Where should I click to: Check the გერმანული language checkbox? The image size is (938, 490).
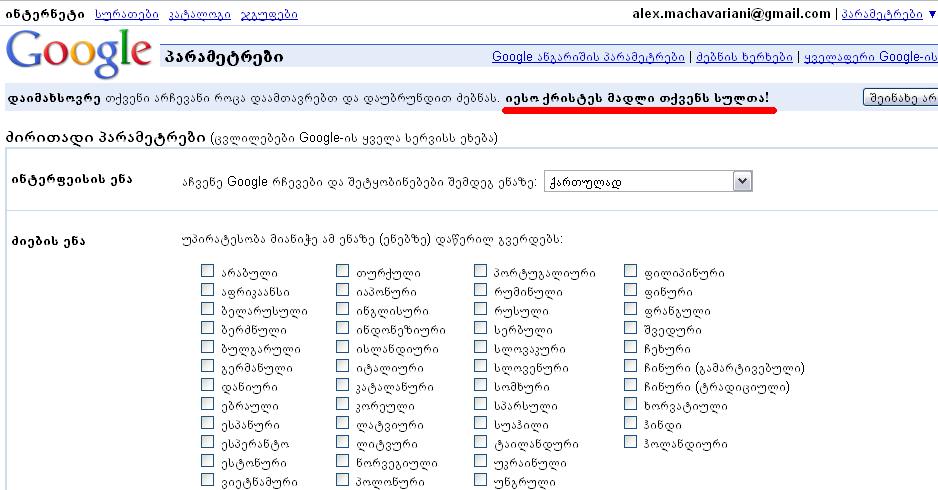coord(208,366)
